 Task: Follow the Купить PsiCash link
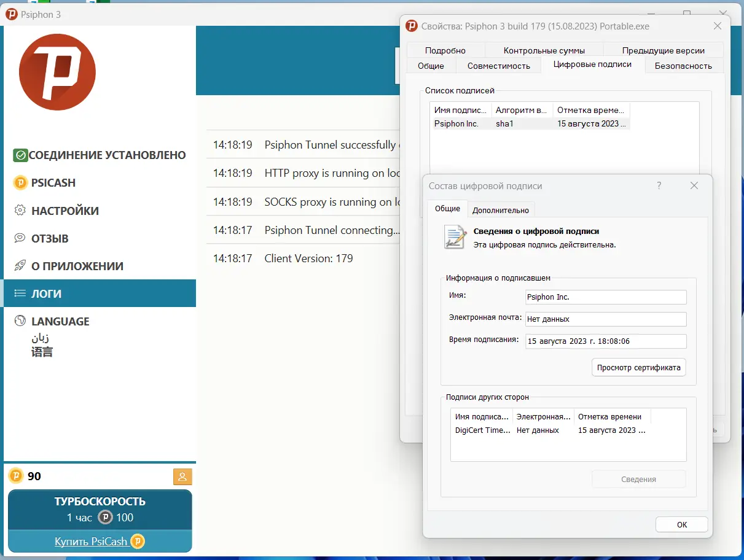(x=93, y=542)
